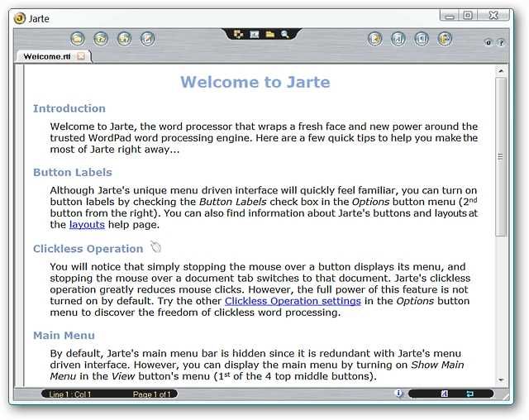Minimize the Jarte window
This screenshot has width=529, height=420.
[450, 16]
